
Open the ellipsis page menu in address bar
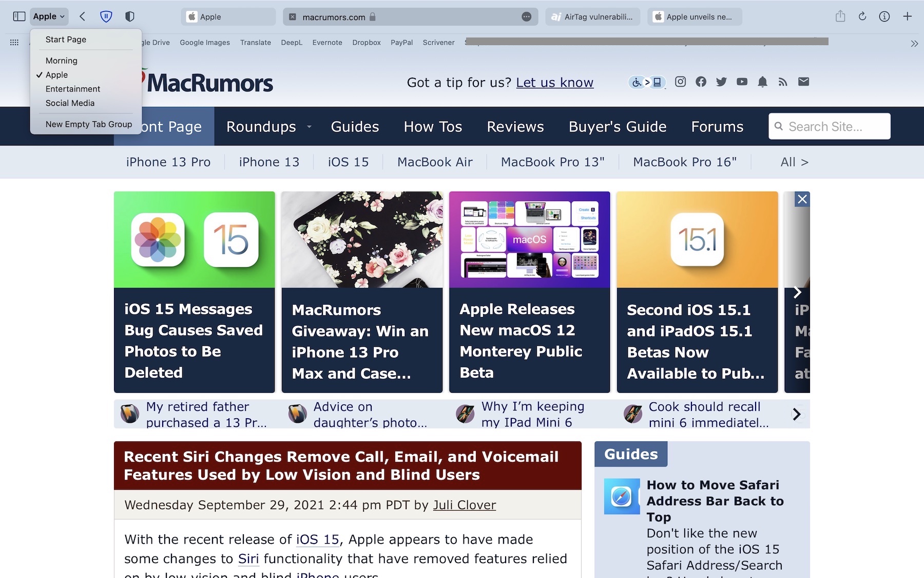[526, 17]
